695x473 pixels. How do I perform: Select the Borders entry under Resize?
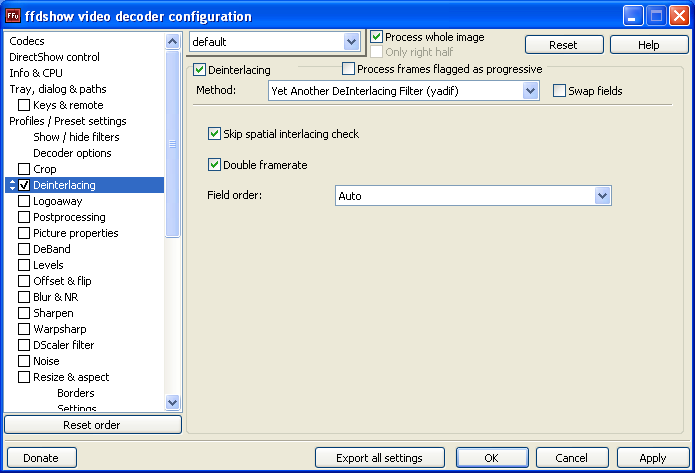(x=76, y=393)
